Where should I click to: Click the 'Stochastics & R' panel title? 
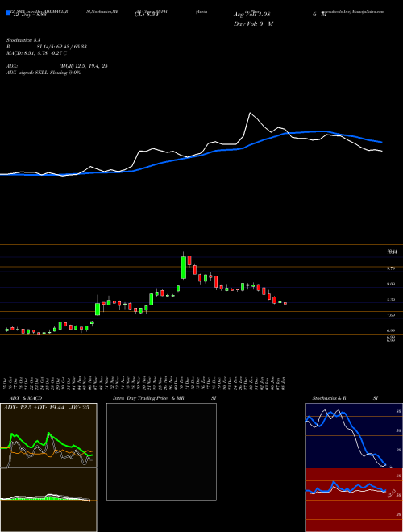pos(330,398)
